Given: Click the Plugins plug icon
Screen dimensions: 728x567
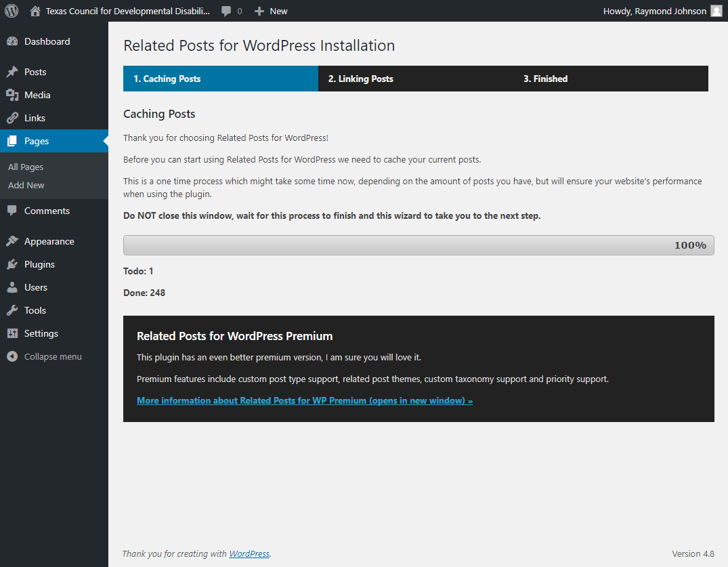Looking at the screenshot, I should pyautogui.click(x=12, y=264).
